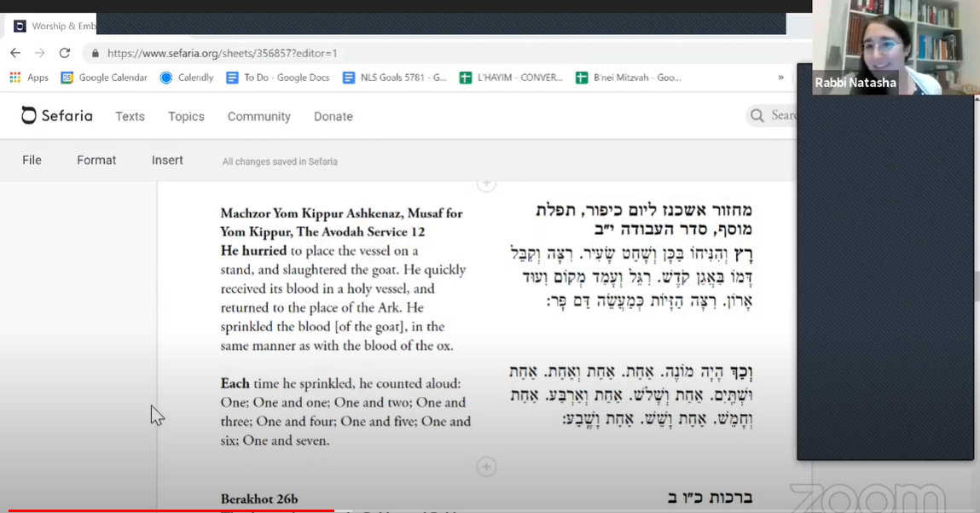Click the Hebrew Machzor title heading
Image resolution: width=980 pixels, height=513 pixels.
(644, 219)
